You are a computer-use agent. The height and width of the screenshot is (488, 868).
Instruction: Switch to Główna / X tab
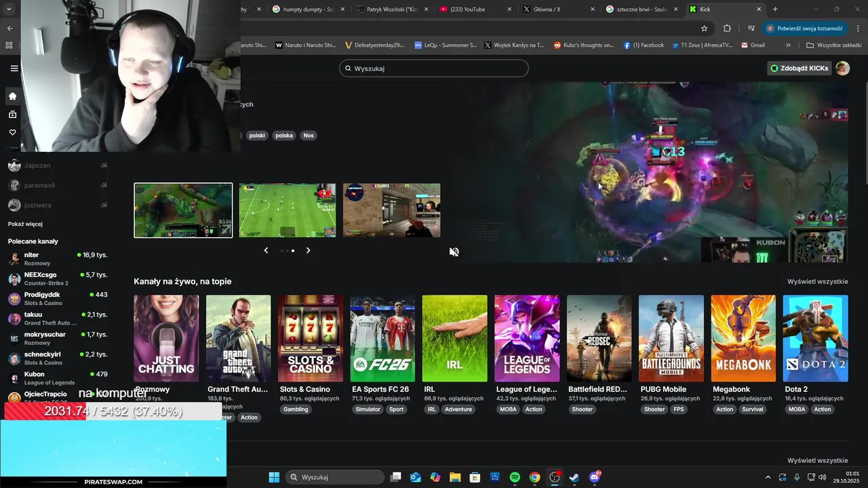click(559, 9)
